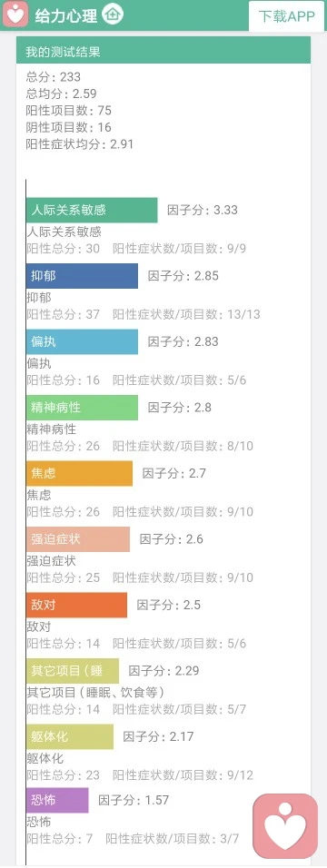
Task: Click the 下载APP button
Action: tap(286, 16)
